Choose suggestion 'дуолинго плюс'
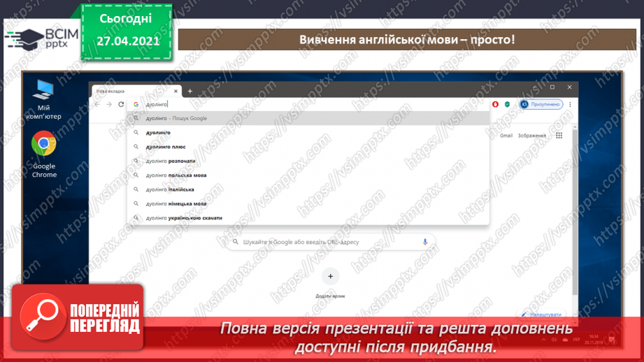The image size is (644, 362). [x=309, y=147]
